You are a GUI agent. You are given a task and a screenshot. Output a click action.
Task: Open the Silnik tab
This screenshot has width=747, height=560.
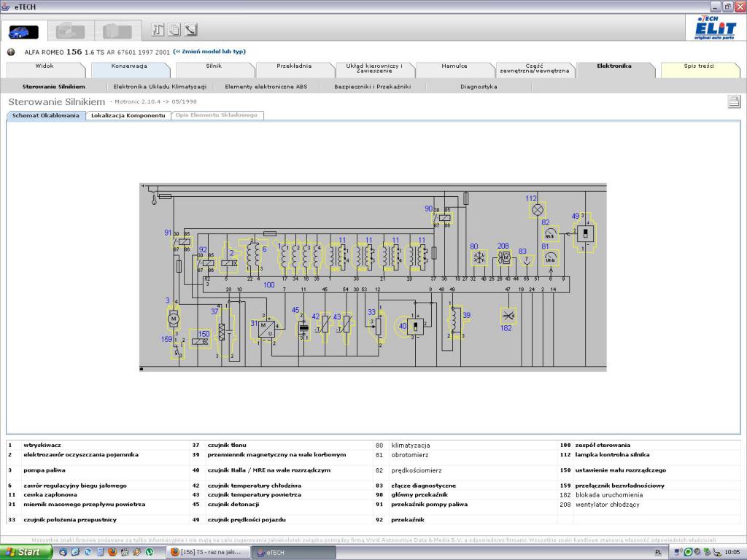point(213,66)
